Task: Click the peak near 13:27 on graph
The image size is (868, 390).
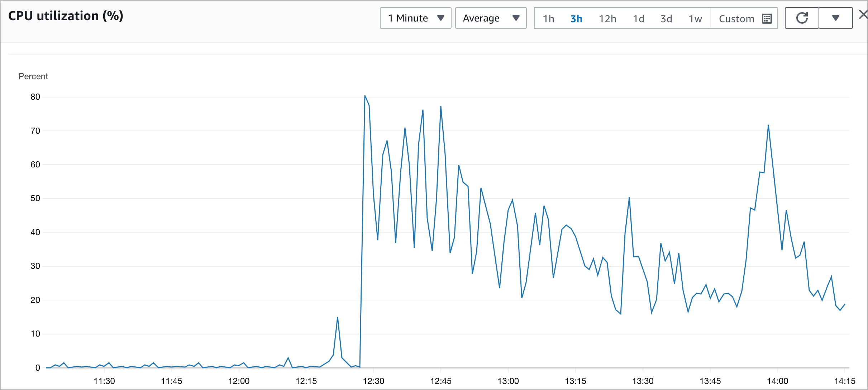Action: tap(629, 198)
